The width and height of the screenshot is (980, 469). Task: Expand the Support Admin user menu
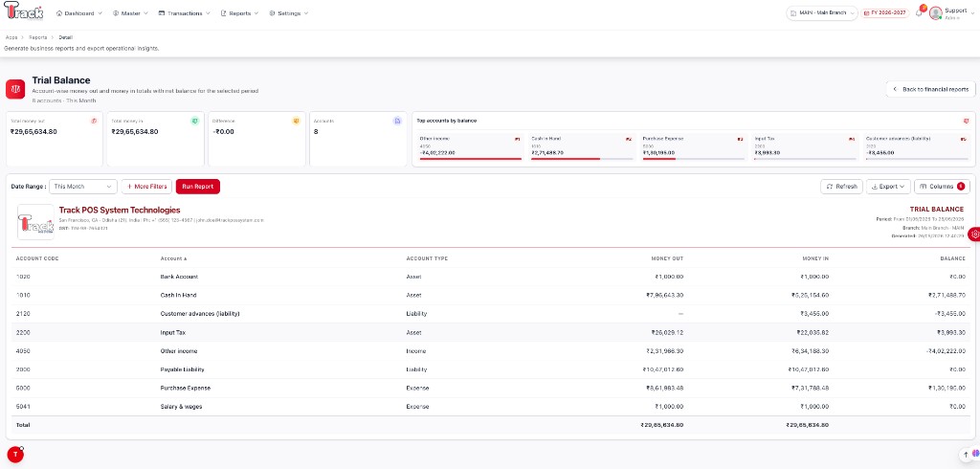coord(959,13)
